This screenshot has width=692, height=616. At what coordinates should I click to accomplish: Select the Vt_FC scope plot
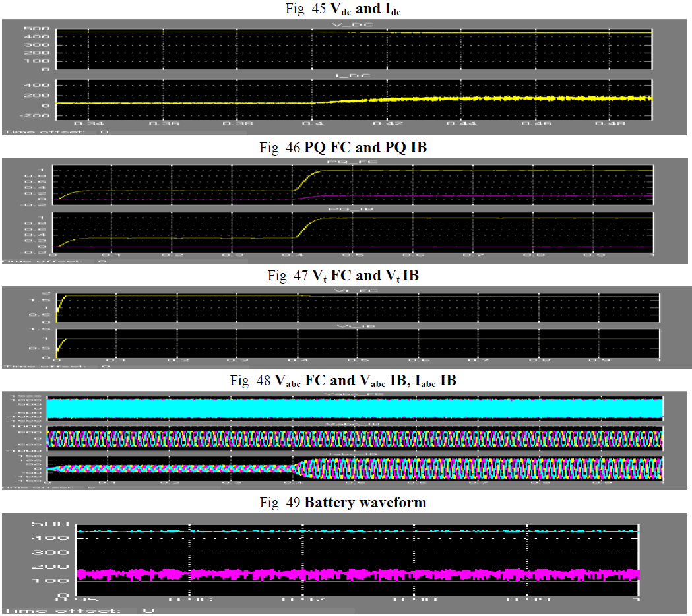(x=356, y=307)
